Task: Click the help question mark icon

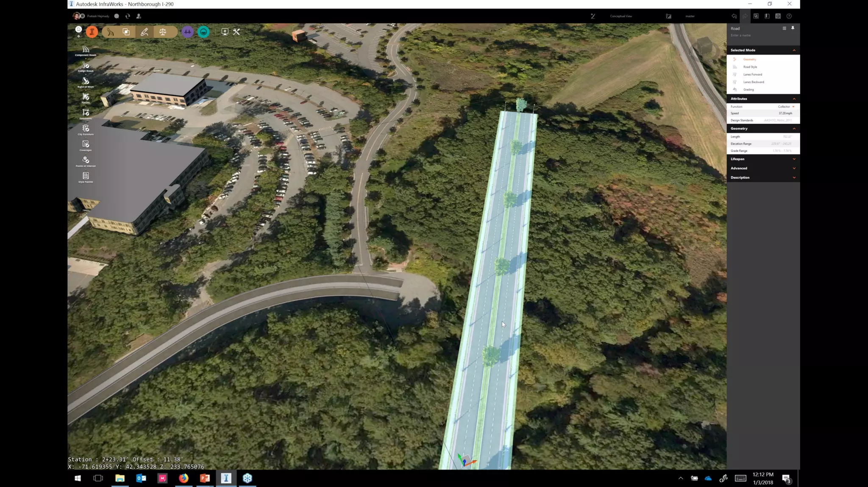Action: click(789, 16)
